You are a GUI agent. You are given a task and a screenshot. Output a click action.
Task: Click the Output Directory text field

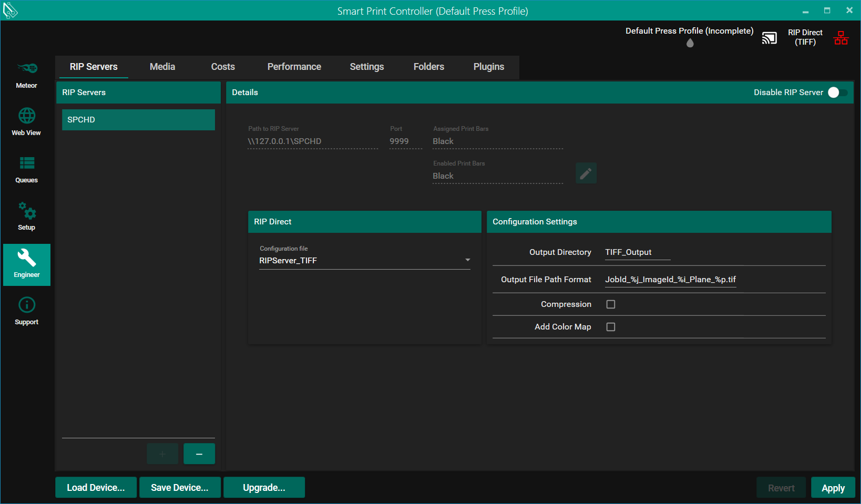[x=637, y=252]
